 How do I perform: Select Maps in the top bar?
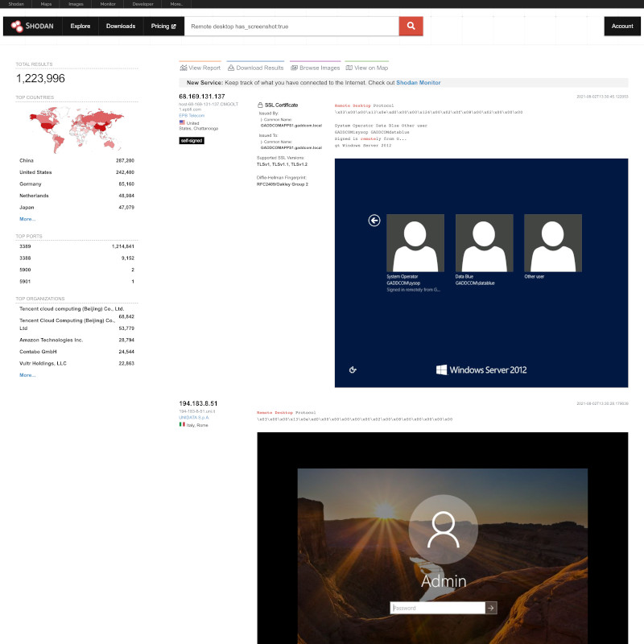[46, 4]
